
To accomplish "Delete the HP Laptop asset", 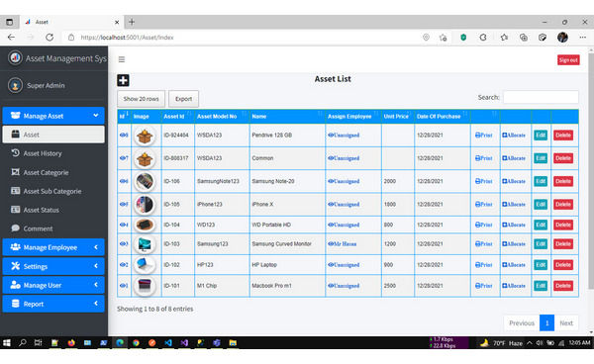I will click(x=563, y=265).
